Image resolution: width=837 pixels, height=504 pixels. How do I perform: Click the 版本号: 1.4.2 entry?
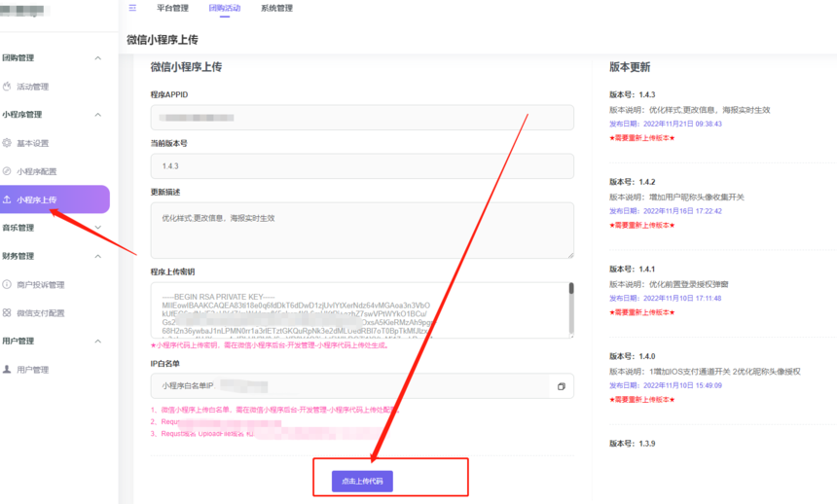tap(632, 182)
